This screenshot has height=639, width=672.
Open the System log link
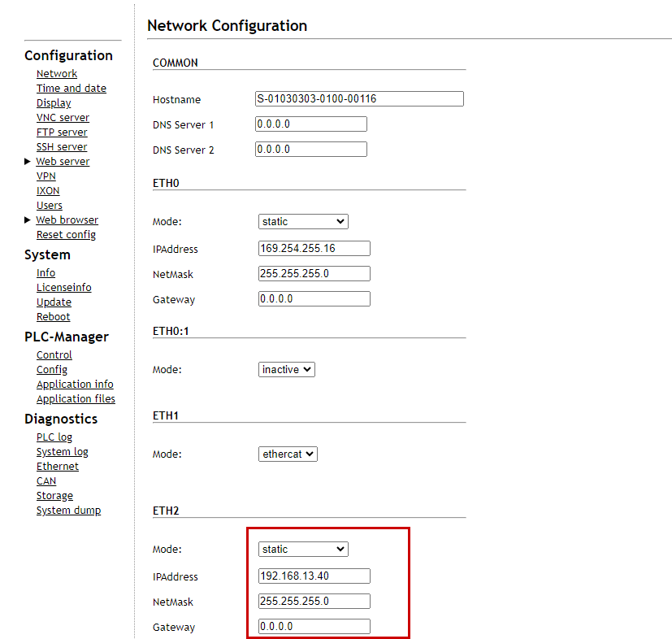point(62,451)
